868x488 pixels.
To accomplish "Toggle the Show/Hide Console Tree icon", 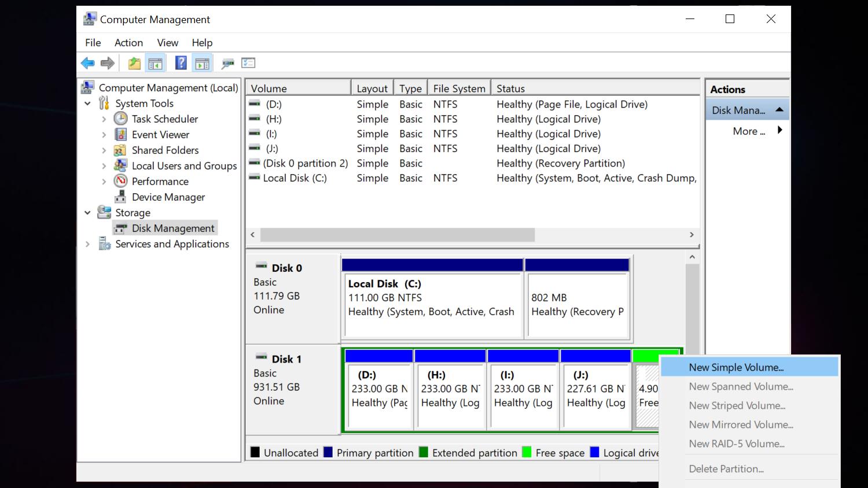I will tap(155, 63).
